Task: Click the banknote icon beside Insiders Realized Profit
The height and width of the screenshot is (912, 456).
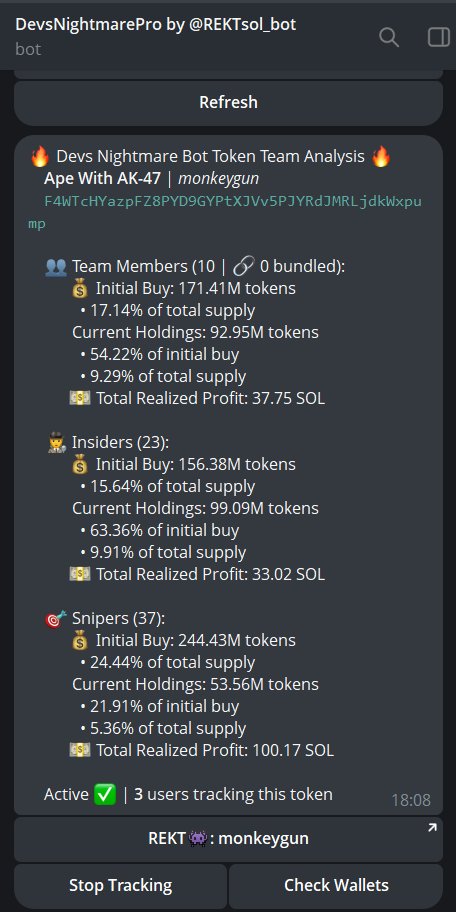Action: coord(80,574)
